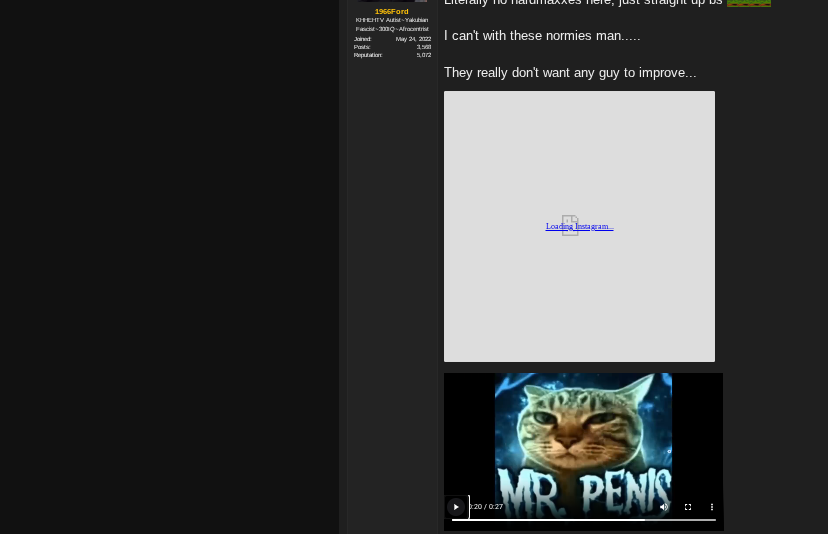828x534 pixels.
Task: Click the text "I can't with these normies man"
Action: (541, 36)
